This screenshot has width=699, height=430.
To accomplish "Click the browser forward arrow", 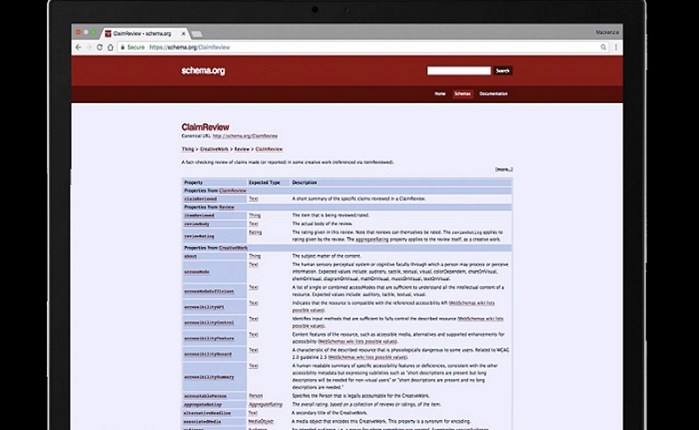I will click(89, 47).
